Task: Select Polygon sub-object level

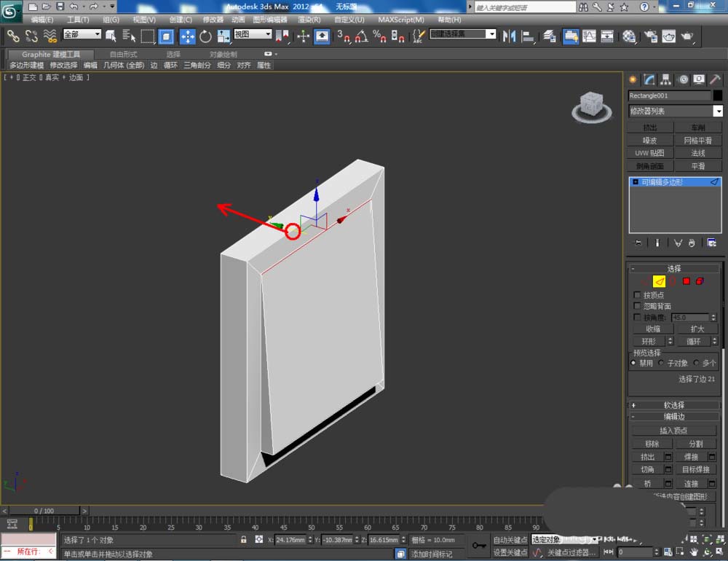Action: pos(687,281)
